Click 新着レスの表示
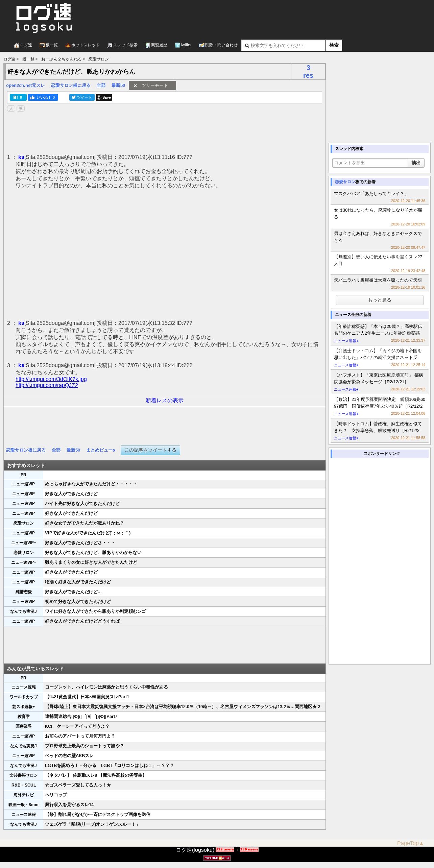 [165, 401]
